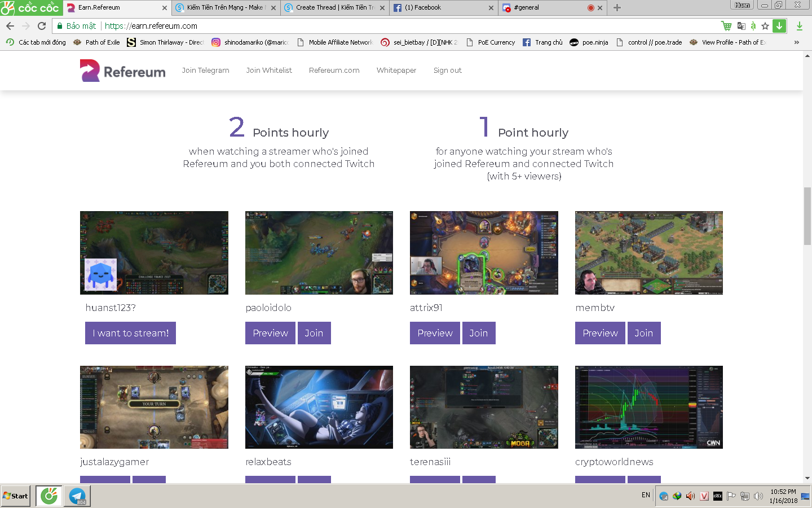Viewport: 812px width, 508px height.
Task: Switch to the Create Thread tab
Action: coord(334,8)
